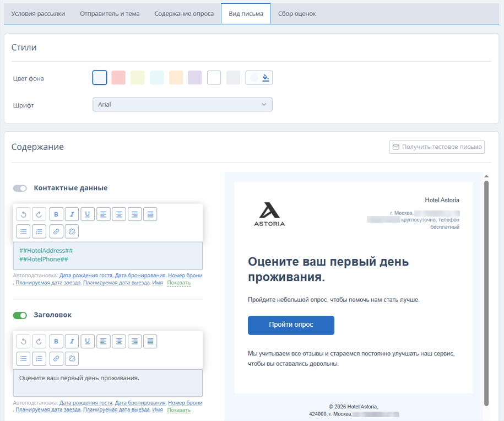504x421 pixels.
Task: Click numbered list icon in Заголовок editor
Action: 39,359
